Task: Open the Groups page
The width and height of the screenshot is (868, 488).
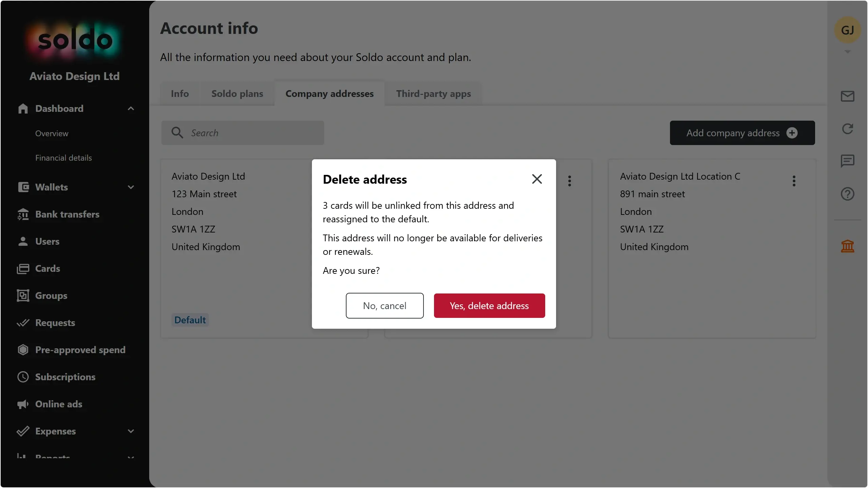Action: click(x=51, y=296)
